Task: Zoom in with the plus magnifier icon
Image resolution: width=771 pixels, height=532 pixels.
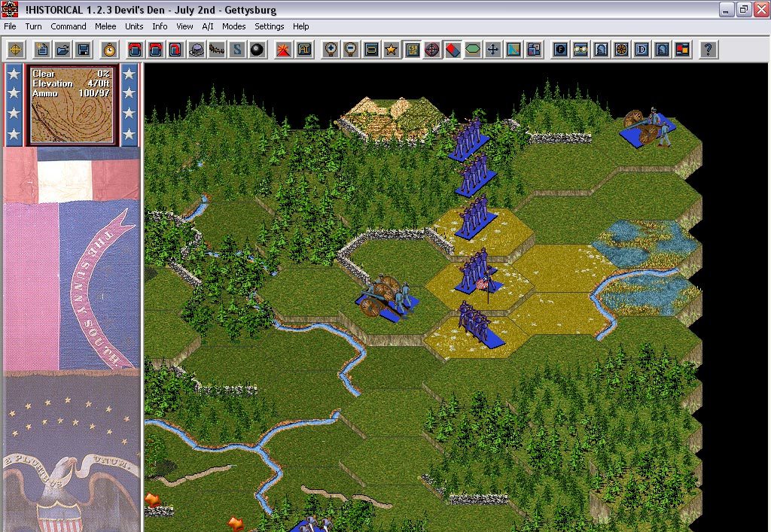Action: pyautogui.click(x=330, y=50)
